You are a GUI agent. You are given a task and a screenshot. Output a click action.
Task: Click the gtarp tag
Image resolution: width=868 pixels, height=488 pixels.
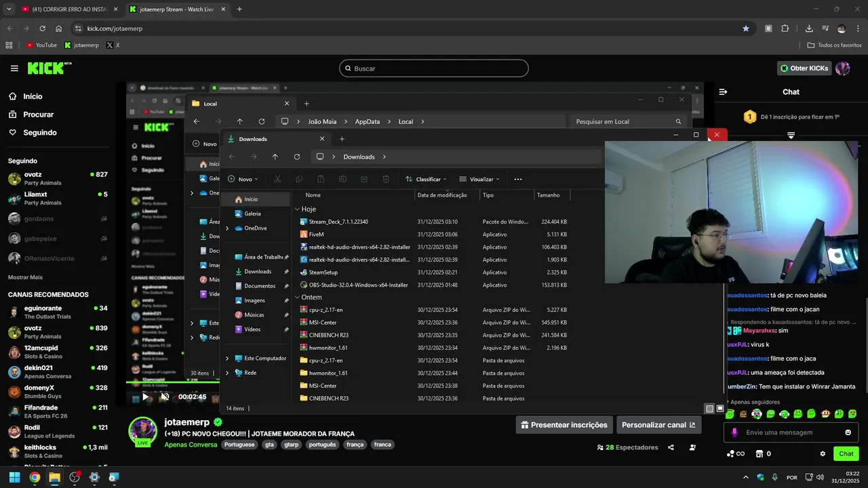292,445
